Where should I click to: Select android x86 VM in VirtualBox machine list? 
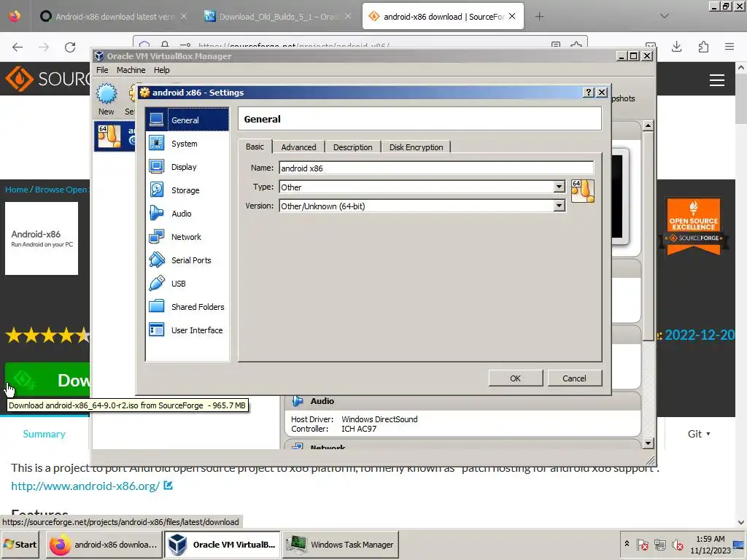click(115, 136)
